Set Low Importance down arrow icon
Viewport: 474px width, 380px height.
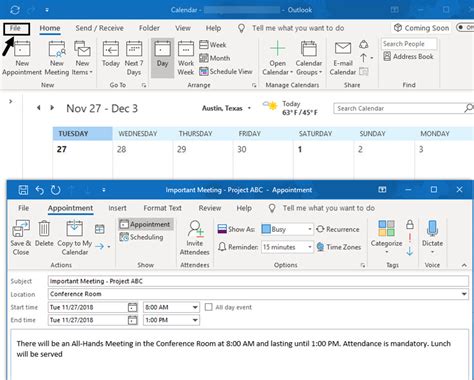click(410, 251)
